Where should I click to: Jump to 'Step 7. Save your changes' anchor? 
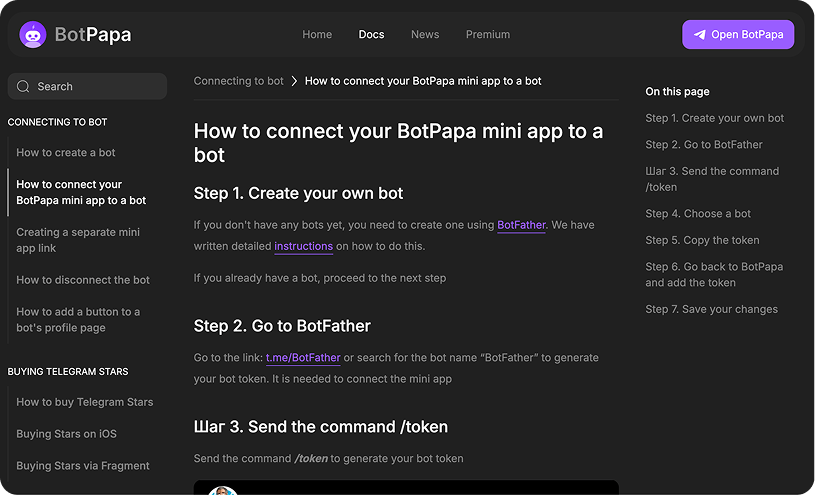coord(711,309)
